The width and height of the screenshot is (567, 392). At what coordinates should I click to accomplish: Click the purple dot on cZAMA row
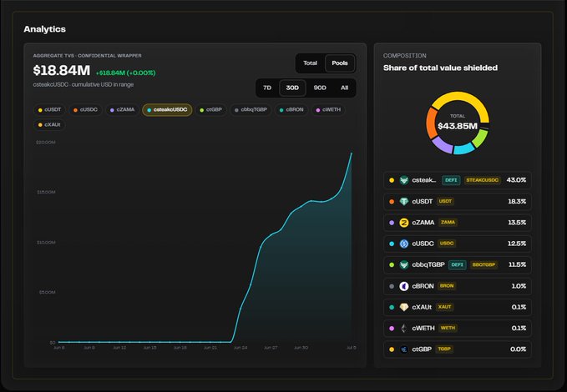pyautogui.click(x=392, y=223)
